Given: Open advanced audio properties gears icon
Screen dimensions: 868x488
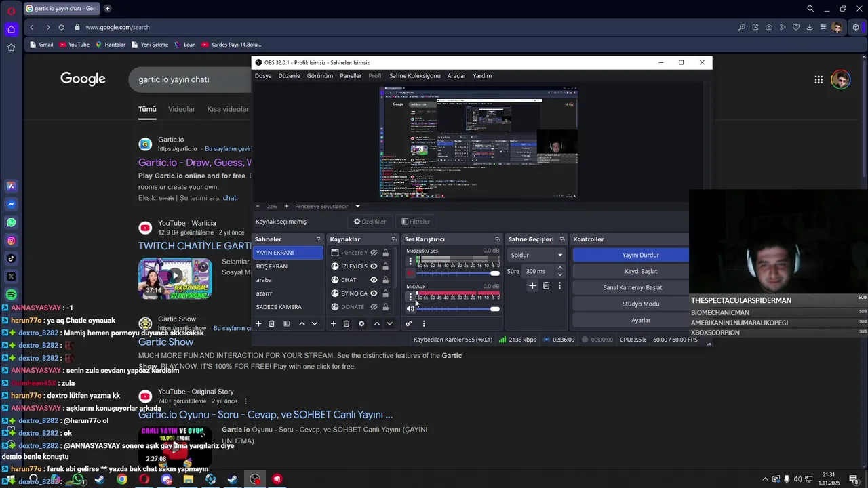Looking at the screenshot, I should tap(408, 324).
